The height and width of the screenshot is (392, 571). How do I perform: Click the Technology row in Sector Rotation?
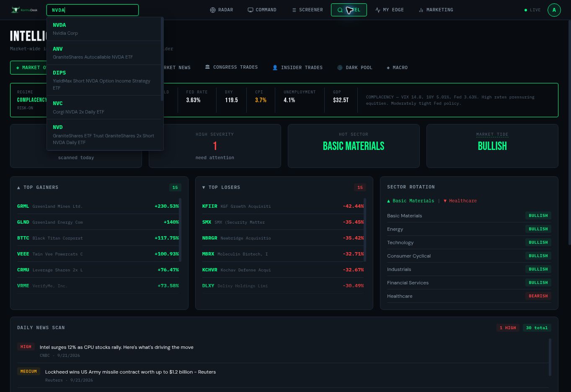(x=469, y=242)
